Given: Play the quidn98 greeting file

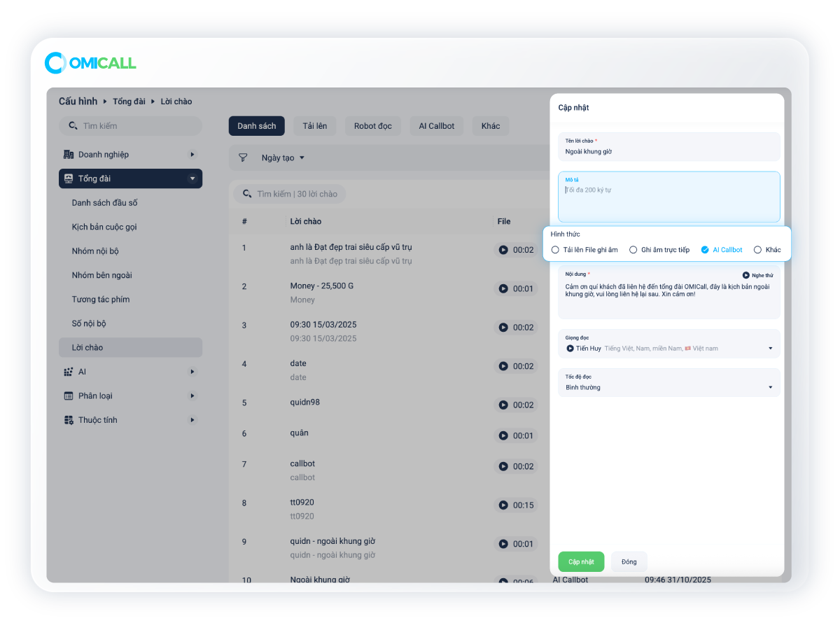Looking at the screenshot, I should click(503, 405).
